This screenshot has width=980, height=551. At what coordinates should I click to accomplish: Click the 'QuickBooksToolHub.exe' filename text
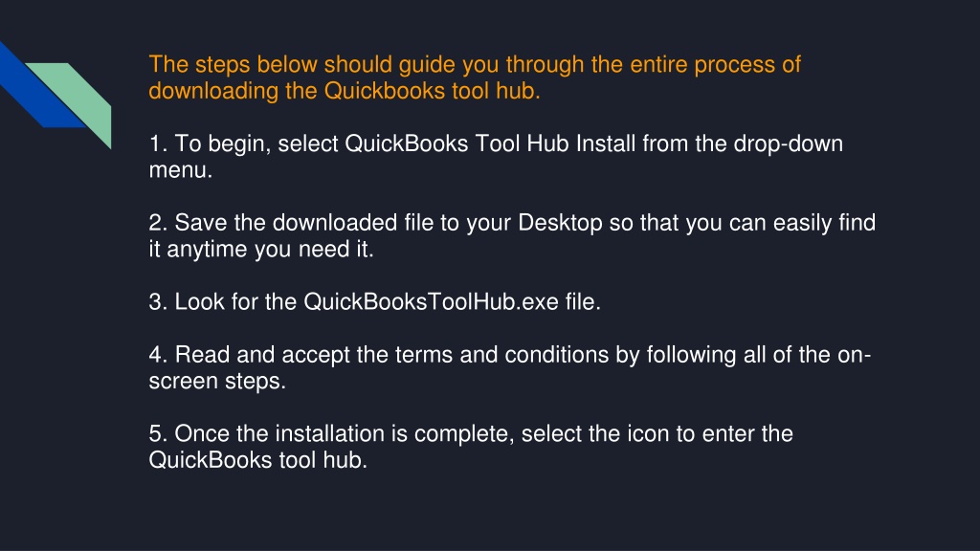click(432, 301)
